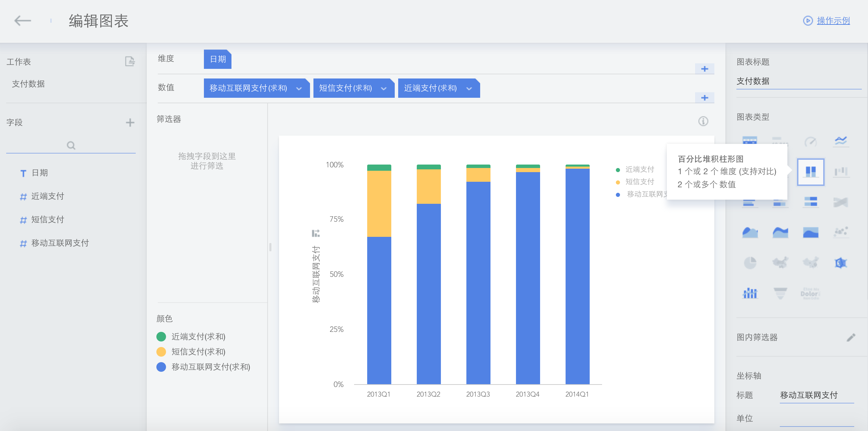Choose the percentage stacked column chart icon
Viewport: 868px width, 431px height.
click(810, 172)
